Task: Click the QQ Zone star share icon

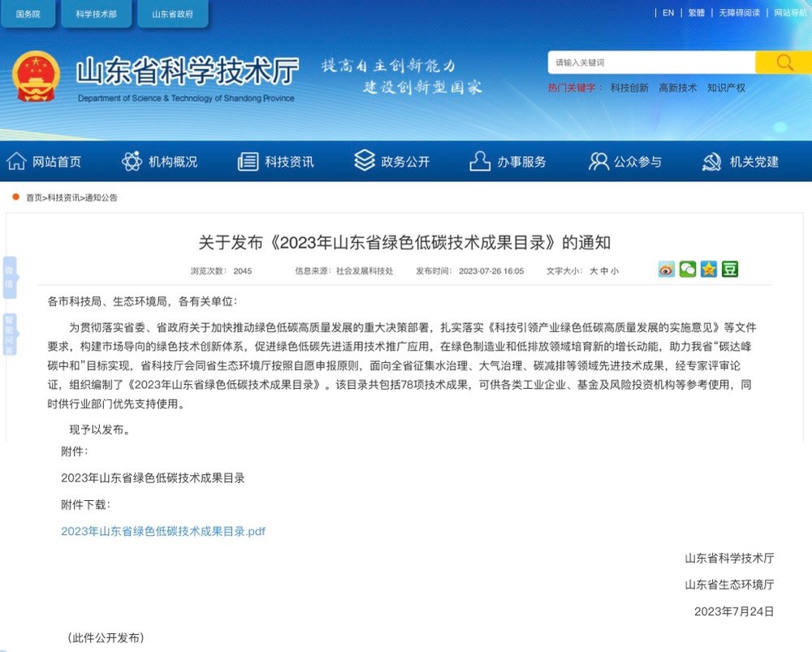Action: (x=709, y=270)
